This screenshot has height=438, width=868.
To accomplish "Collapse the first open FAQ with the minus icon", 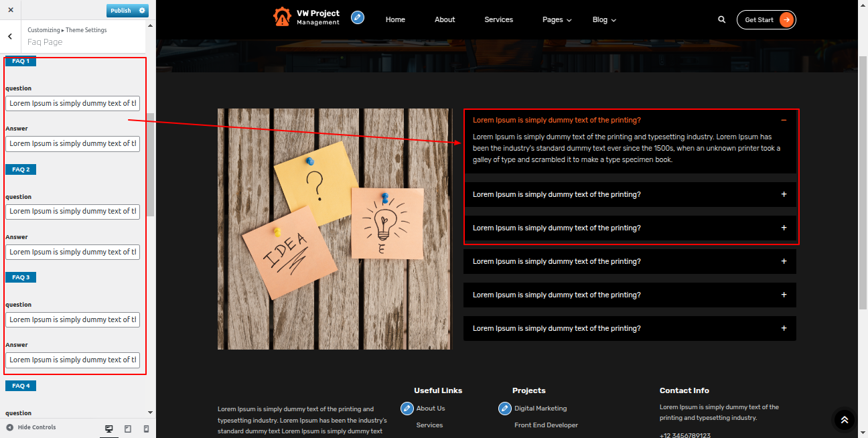I will pos(784,121).
